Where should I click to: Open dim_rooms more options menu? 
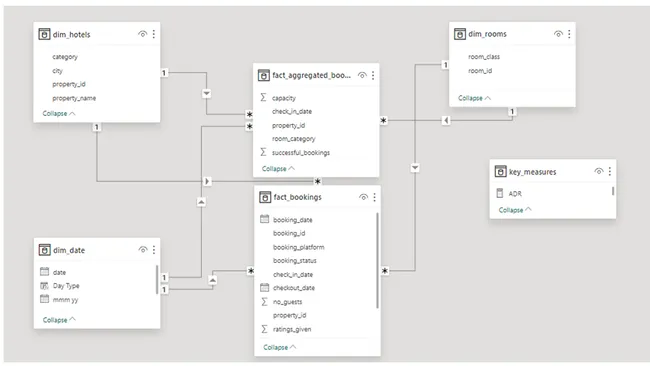(x=569, y=34)
